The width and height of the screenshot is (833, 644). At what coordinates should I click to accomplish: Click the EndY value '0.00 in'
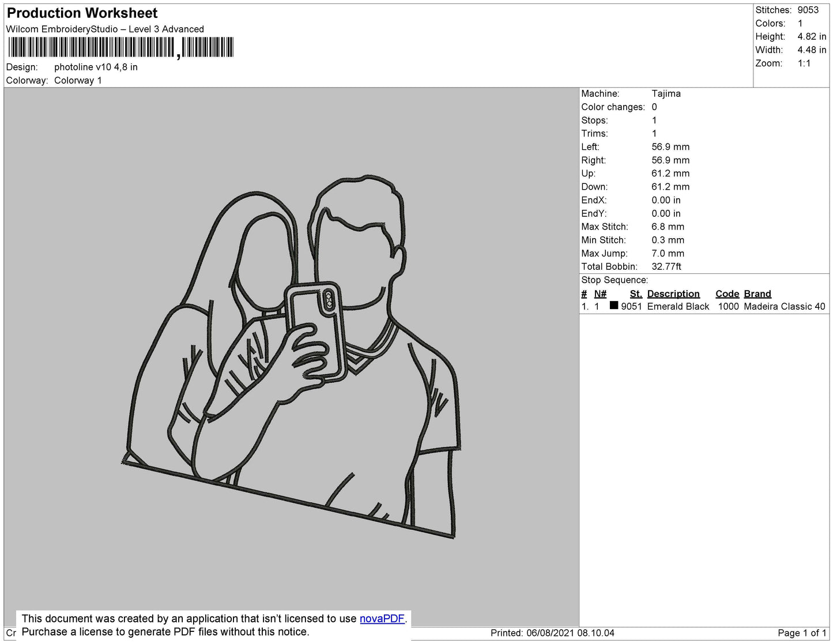666,213
